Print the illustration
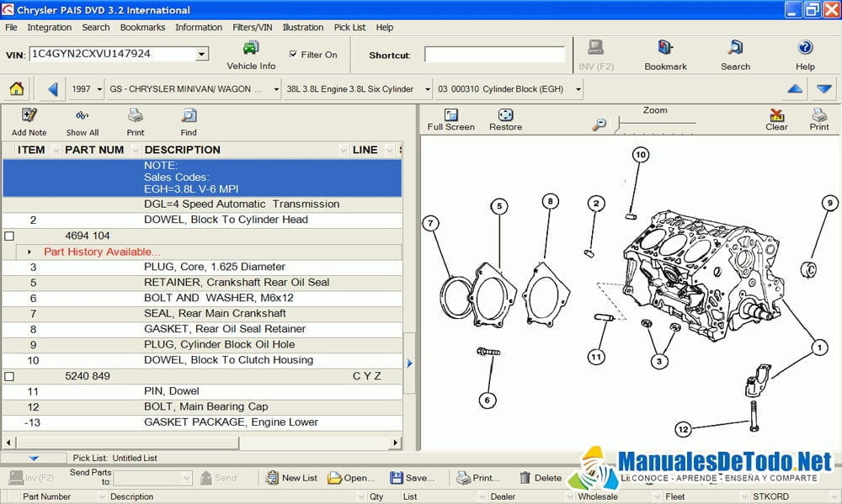Screen dimensions: 842x504 click(819, 115)
